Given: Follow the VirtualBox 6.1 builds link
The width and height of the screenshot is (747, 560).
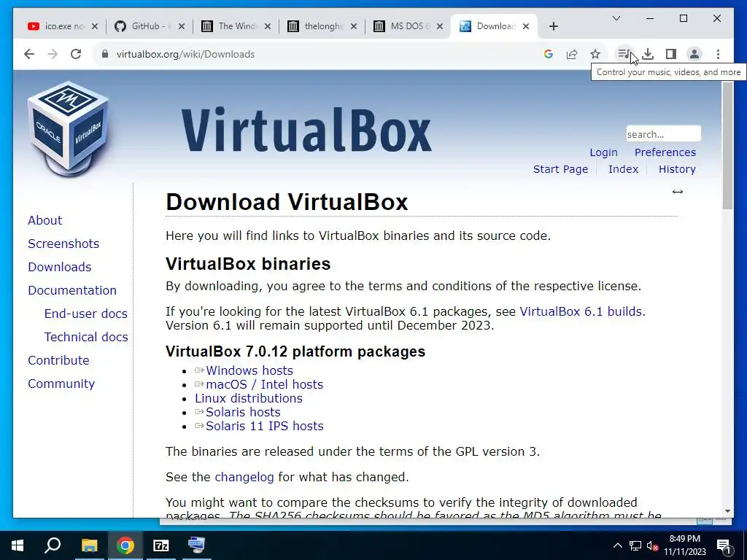Looking at the screenshot, I should (x=581, y=311).
